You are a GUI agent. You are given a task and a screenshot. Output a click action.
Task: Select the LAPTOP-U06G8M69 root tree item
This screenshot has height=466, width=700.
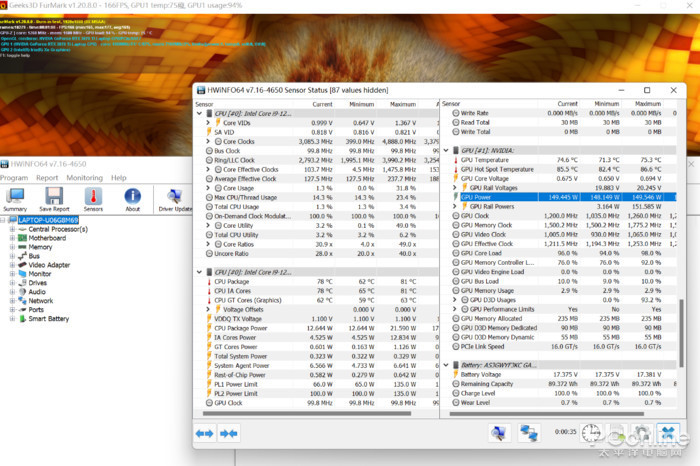(50, 220)
